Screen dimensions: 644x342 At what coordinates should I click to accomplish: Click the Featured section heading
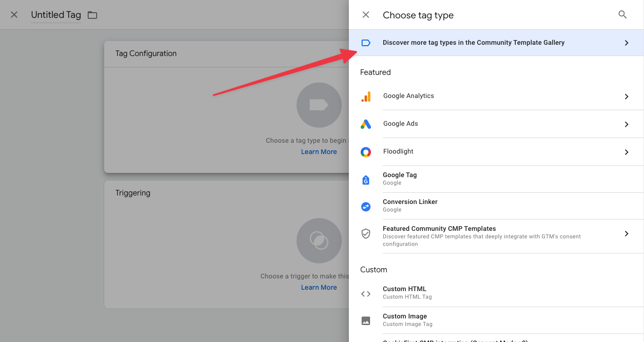click(375, 72)
